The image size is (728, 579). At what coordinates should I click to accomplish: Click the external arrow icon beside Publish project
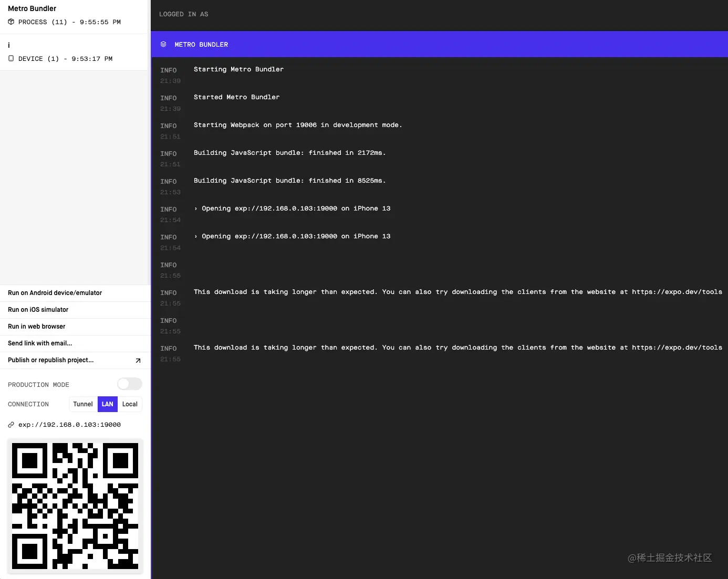[138, 361]
